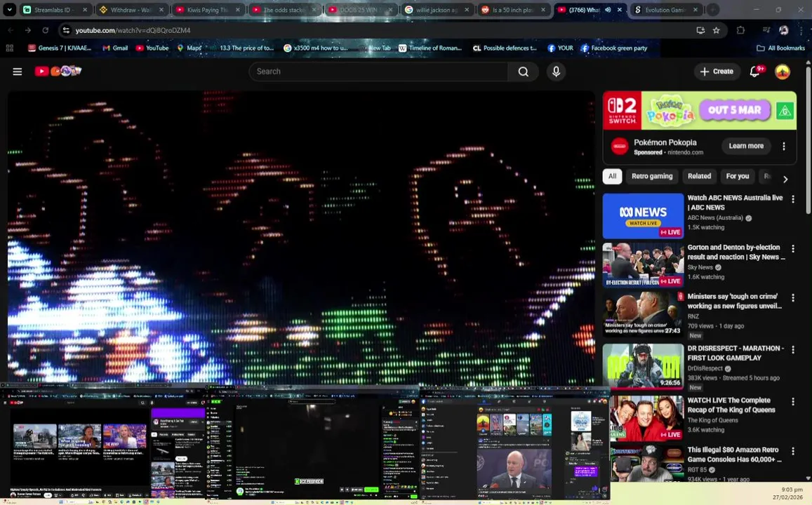Click the address bar URL

[x=133, y=31]
